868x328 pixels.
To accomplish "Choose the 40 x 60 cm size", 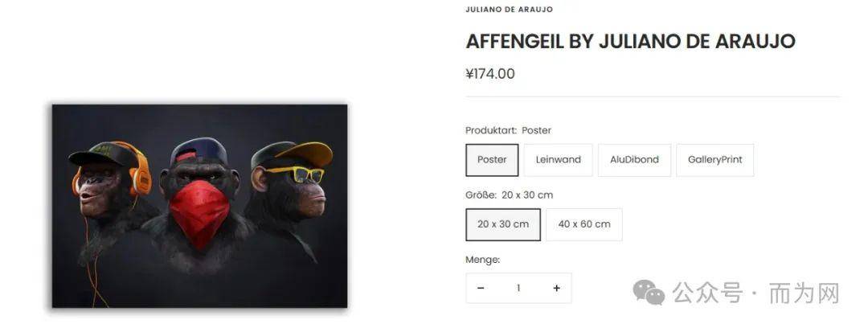I will [x=584, y=224].
